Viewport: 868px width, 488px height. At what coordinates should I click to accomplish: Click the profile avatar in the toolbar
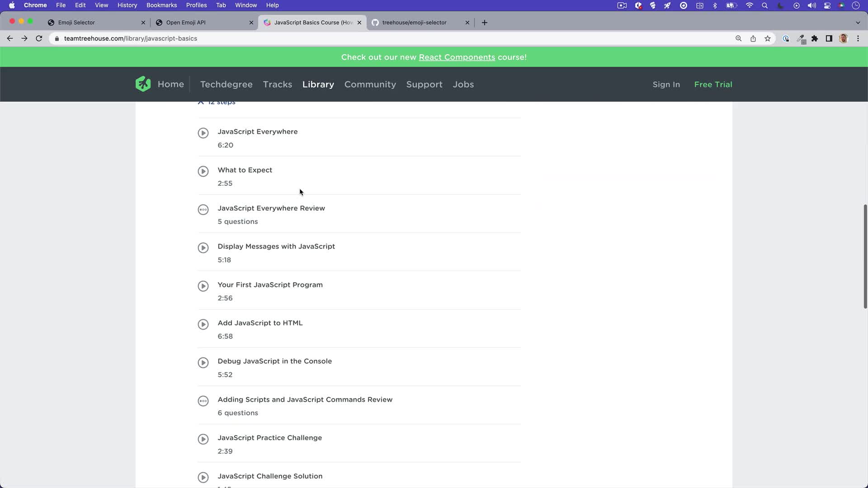(x=844, y=38)
